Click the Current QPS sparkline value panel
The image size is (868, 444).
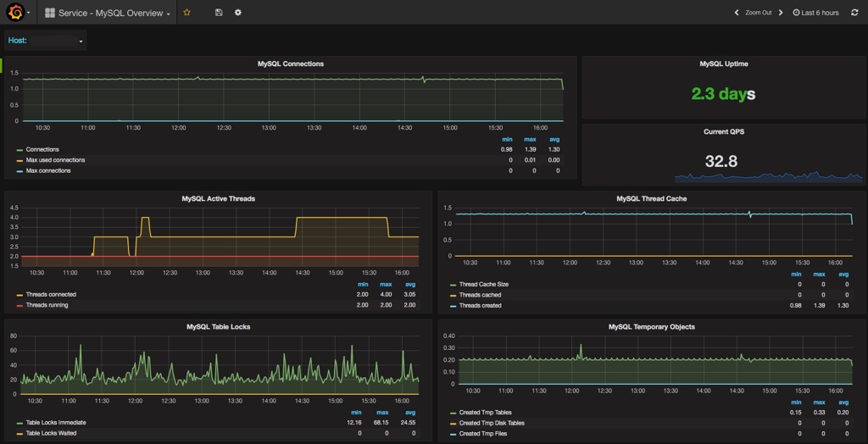pos(723,161)
